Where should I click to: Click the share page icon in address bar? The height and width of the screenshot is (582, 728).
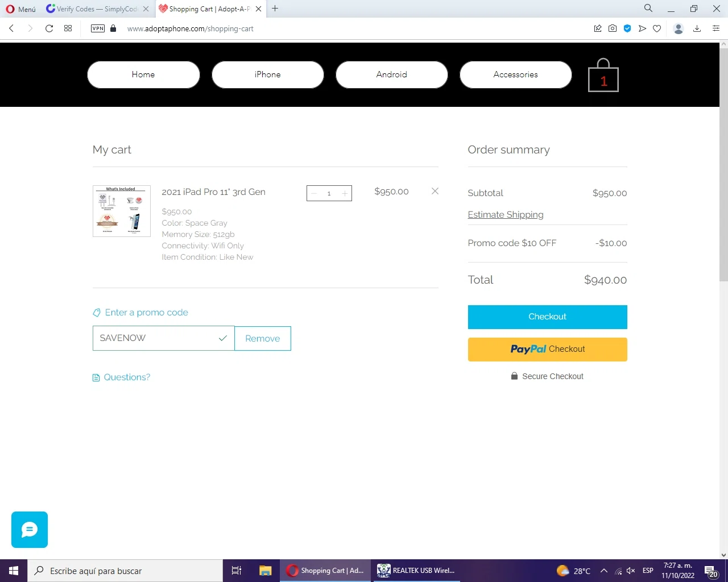[x=598, y=28]
